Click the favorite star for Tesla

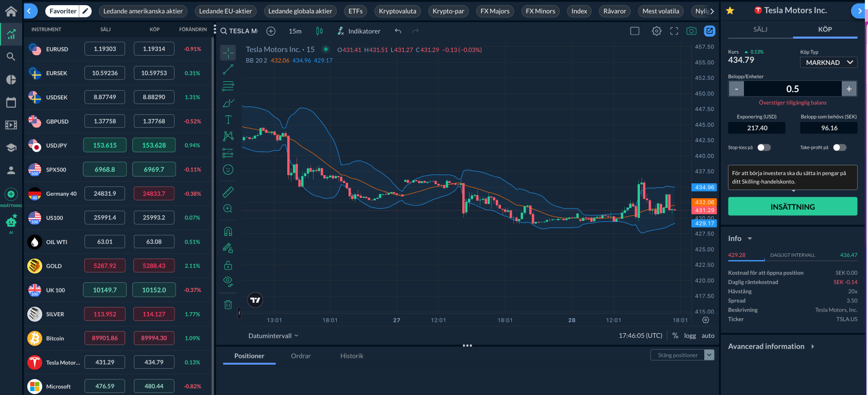730,11
